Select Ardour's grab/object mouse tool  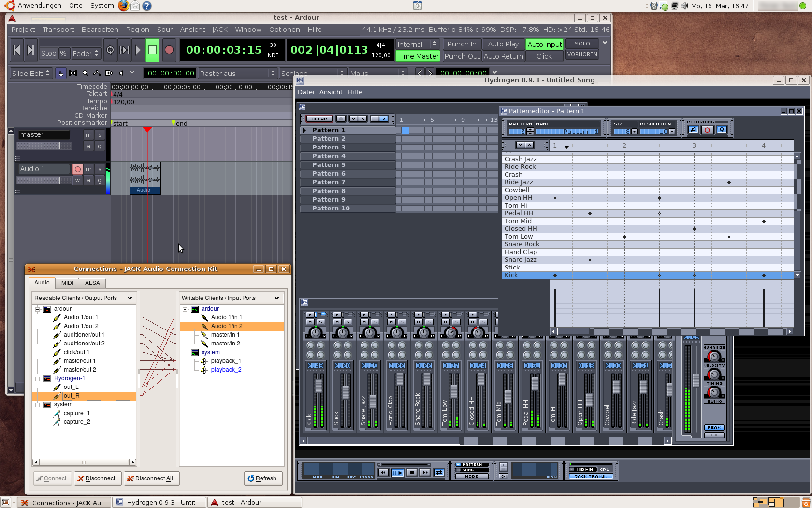click(61, 73)
